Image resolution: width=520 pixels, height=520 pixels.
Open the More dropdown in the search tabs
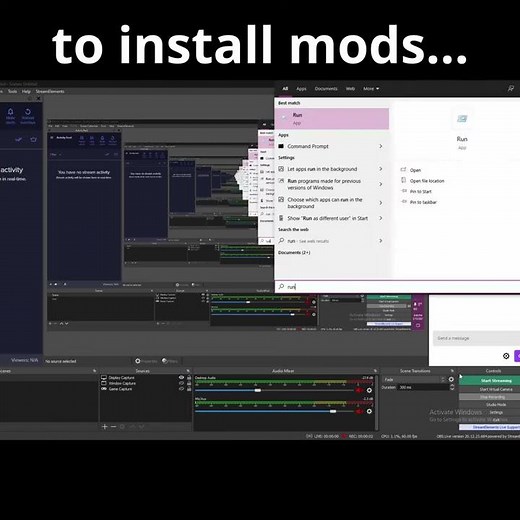(371, 89)
